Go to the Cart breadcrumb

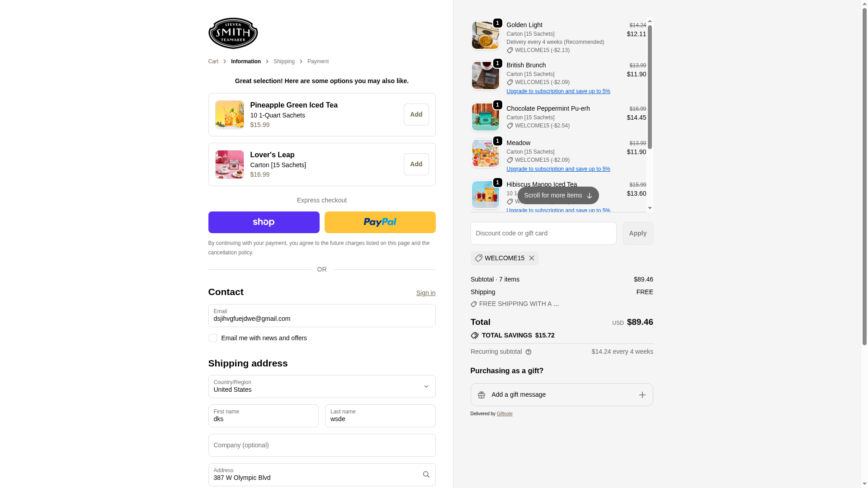(x=213, y=61)
